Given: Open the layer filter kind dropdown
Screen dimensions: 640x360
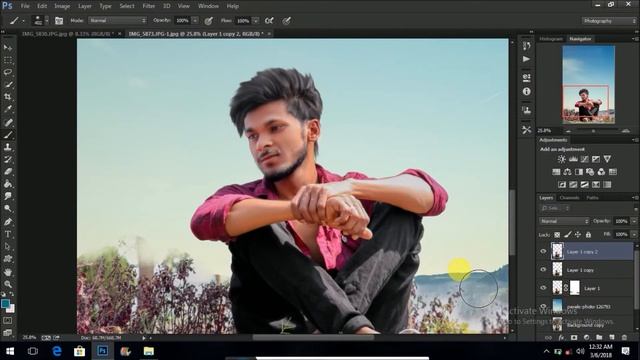Looking at the screenshot, I should tap(555, 208).
